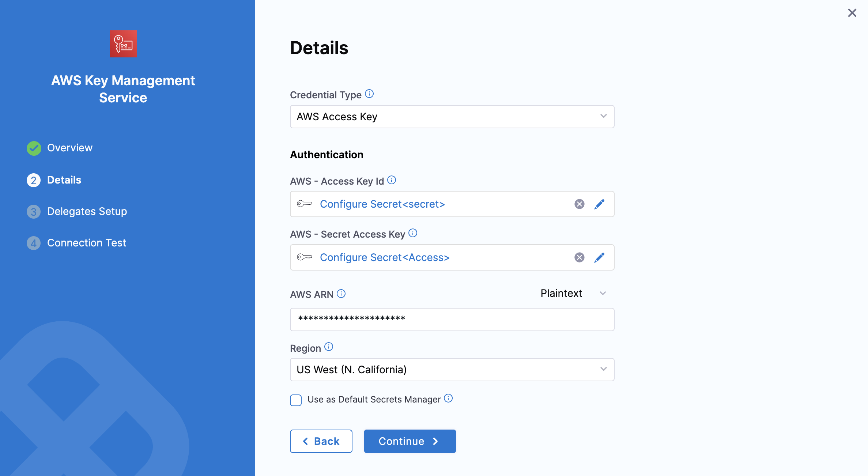The width and height of the screenshot is (868, 476).
Task: Click info icon beside Credential Type
Action: pos(369,94)
